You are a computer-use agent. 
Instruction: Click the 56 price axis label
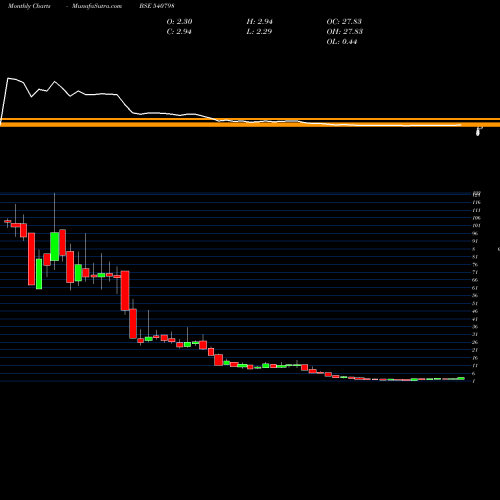coord(475,296)
